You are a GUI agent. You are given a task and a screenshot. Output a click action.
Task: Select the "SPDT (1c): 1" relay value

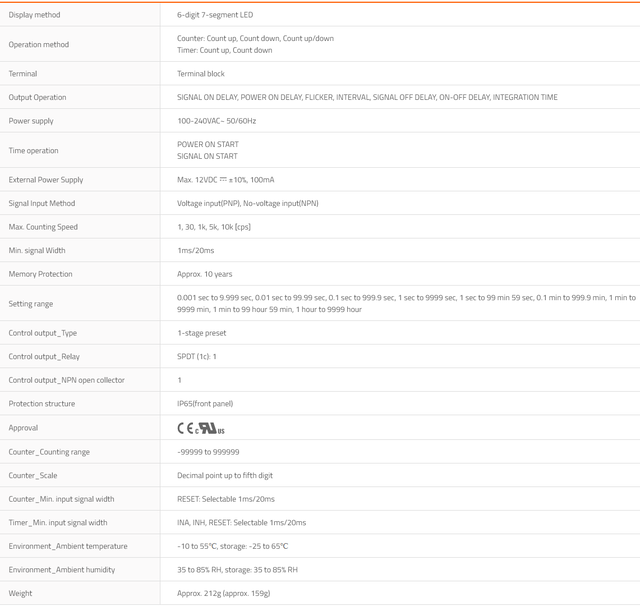click(x=197, y=357)
